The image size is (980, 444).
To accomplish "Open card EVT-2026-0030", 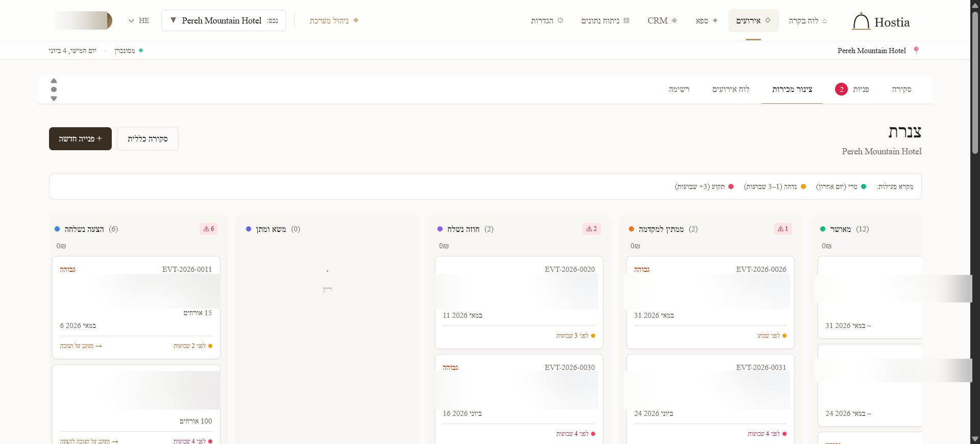I will point(519,400).
